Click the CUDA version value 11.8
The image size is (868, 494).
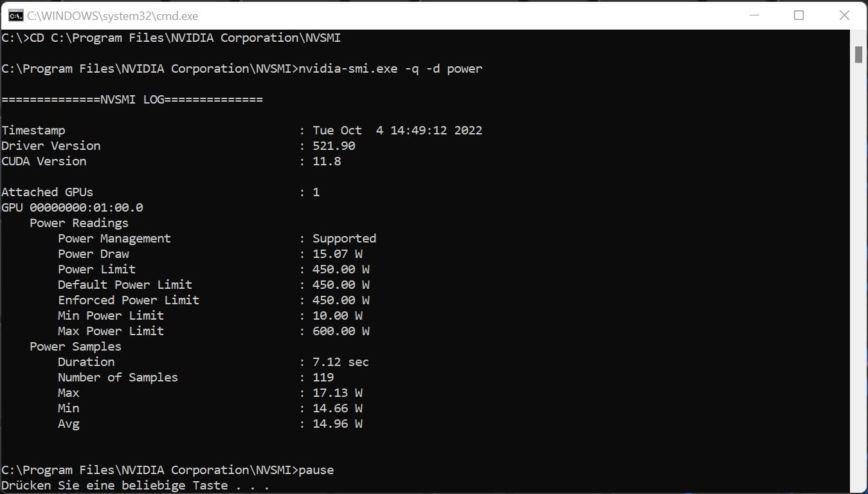327,161
